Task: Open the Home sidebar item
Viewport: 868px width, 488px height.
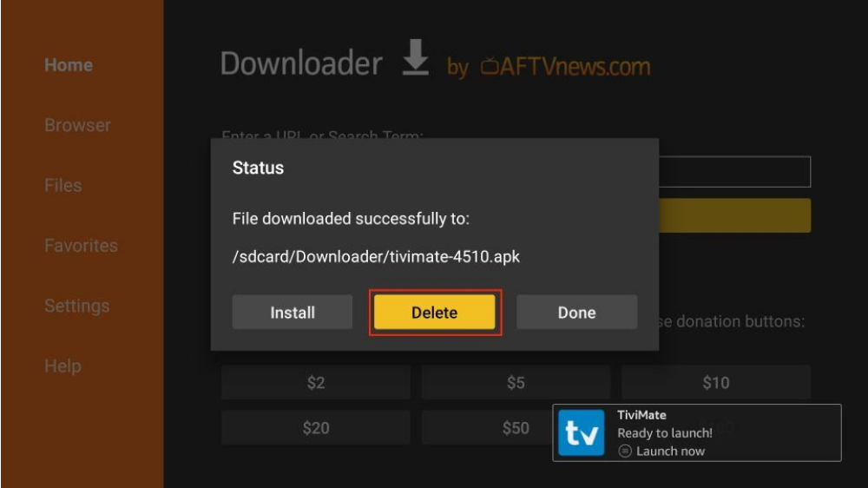Action: 69,65
